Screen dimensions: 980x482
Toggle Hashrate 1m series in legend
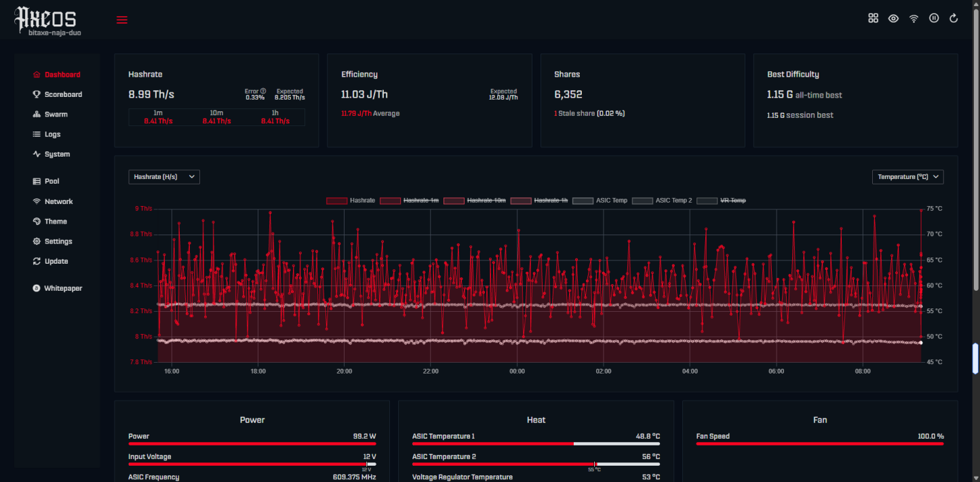tap(409, 201)
